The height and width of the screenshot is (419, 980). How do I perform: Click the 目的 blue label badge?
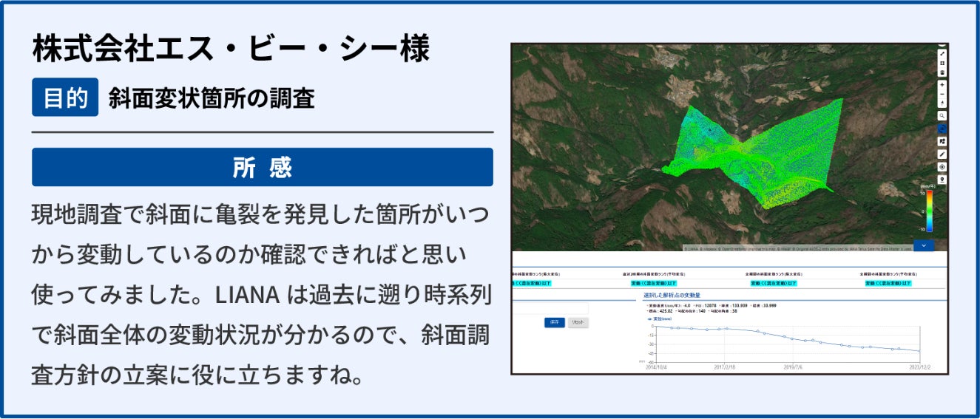(x=65, y=98)
